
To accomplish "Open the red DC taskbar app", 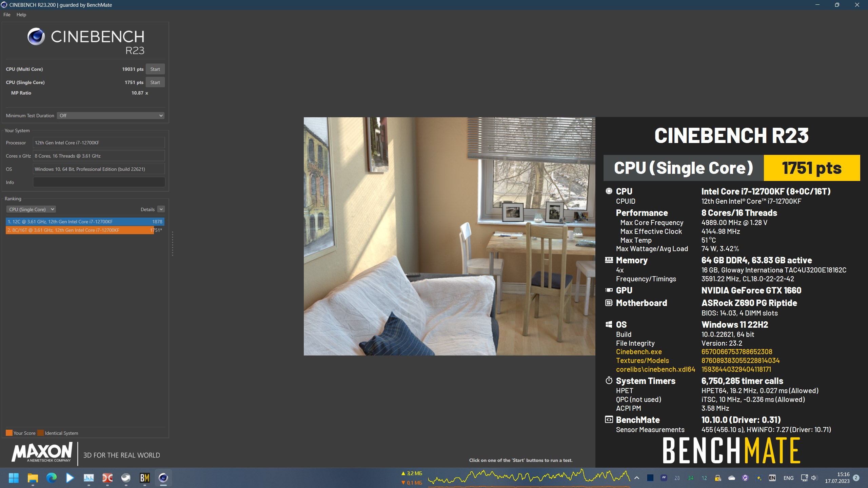I will pos(107,478).
